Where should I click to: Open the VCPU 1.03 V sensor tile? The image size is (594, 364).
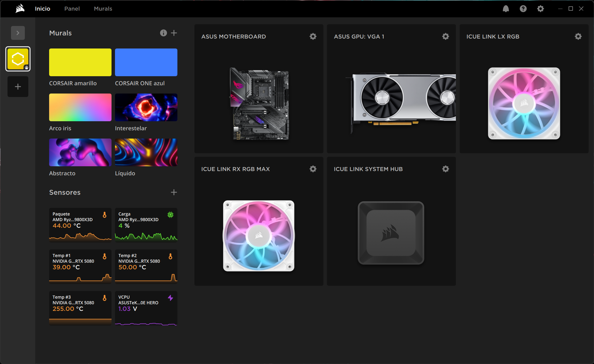[146, 308]
